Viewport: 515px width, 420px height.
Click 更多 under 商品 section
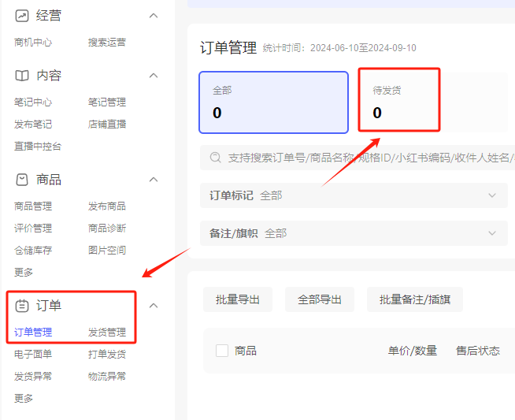[24, 273]
